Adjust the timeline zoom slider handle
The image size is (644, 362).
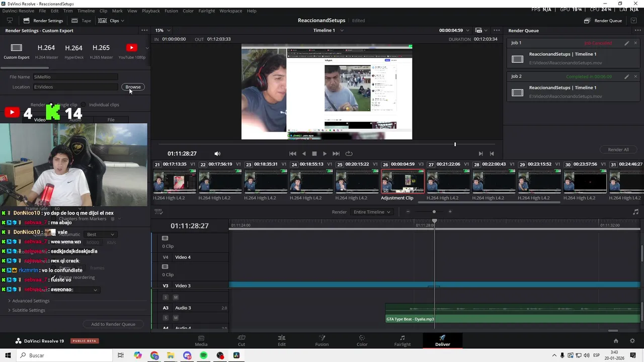[x=434, y=212]
